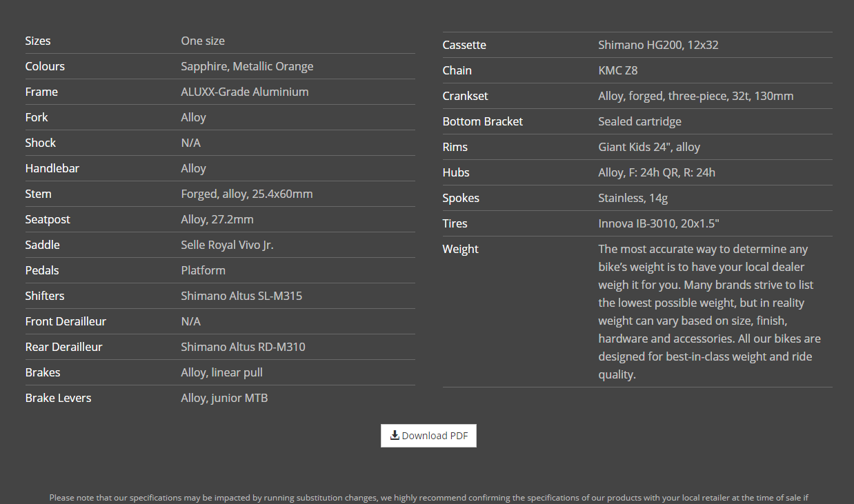The width and height of the screenshot is (854, 504).
Task: Click the 'Weight' label
Action: [461, 249]
